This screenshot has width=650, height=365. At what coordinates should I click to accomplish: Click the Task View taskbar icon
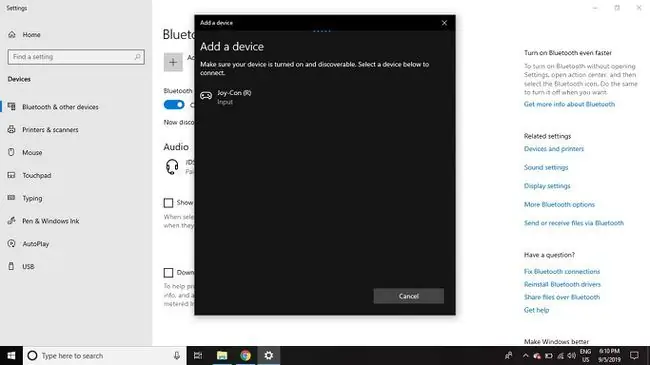(198, 355)
